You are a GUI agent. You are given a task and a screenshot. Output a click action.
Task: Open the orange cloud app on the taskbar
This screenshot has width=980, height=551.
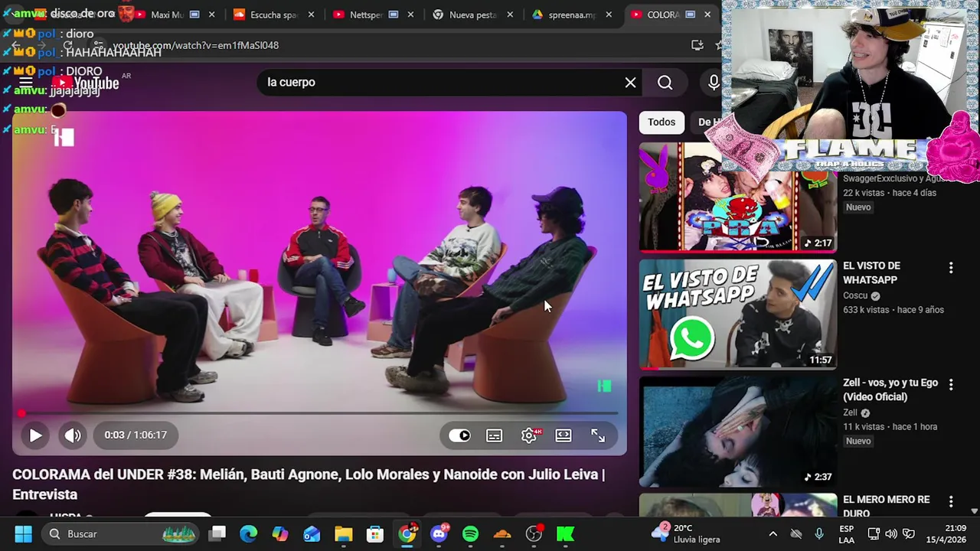click(502, 533)
